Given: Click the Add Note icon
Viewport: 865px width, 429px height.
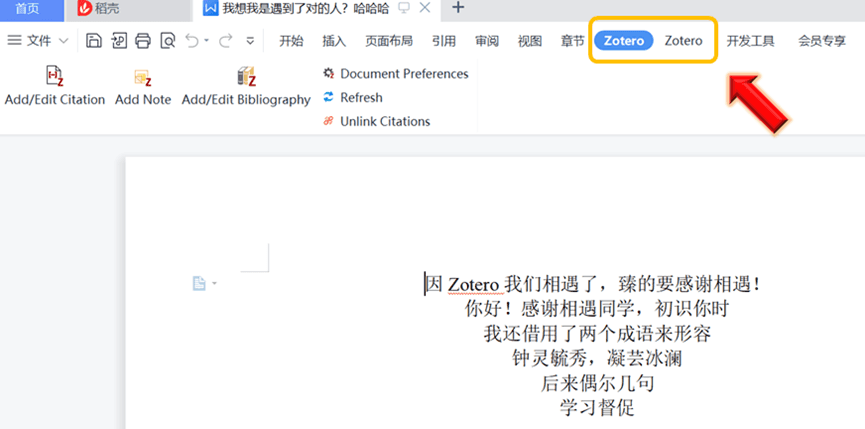Looking at the screenshot, I should (142, 78).
